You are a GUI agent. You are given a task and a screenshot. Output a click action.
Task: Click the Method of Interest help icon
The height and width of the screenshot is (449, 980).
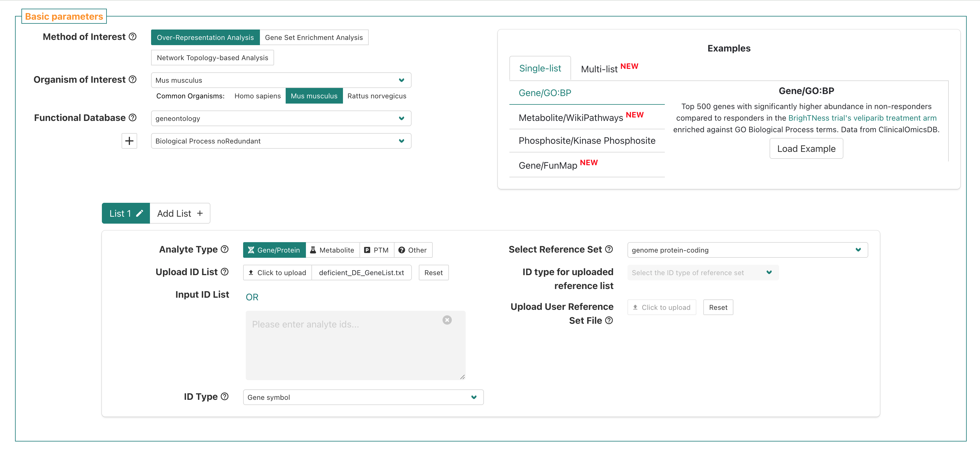pyautogui.click(x=132, y=36)
